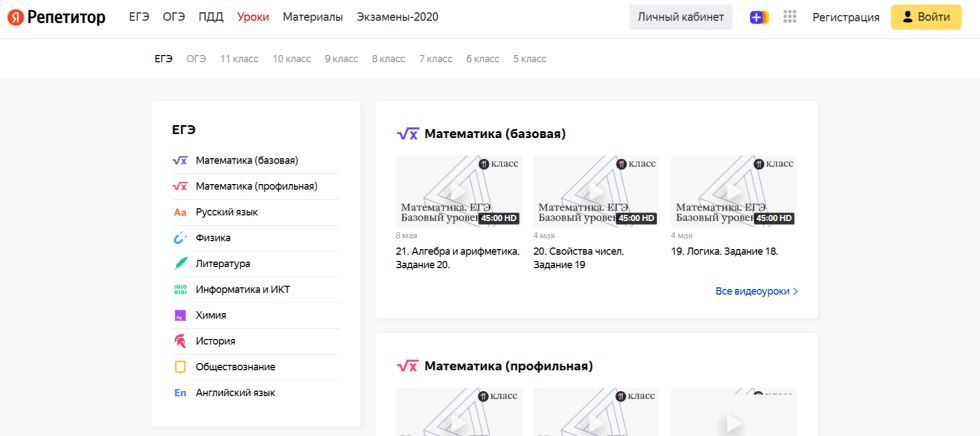Click the Yandex Репетитор logo
Image resolution: width=980 pixels, height=436 pixels.
pyautogui.click(x=56, y=17)
